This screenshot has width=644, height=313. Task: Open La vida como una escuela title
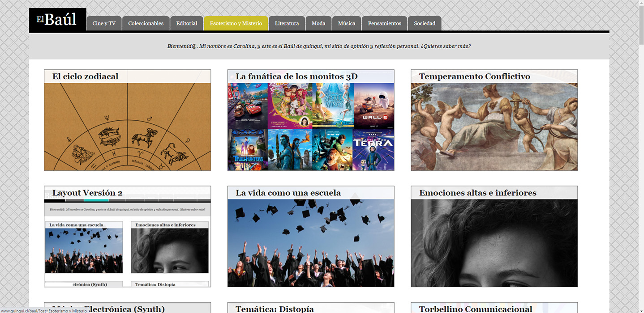coord(288,193)
